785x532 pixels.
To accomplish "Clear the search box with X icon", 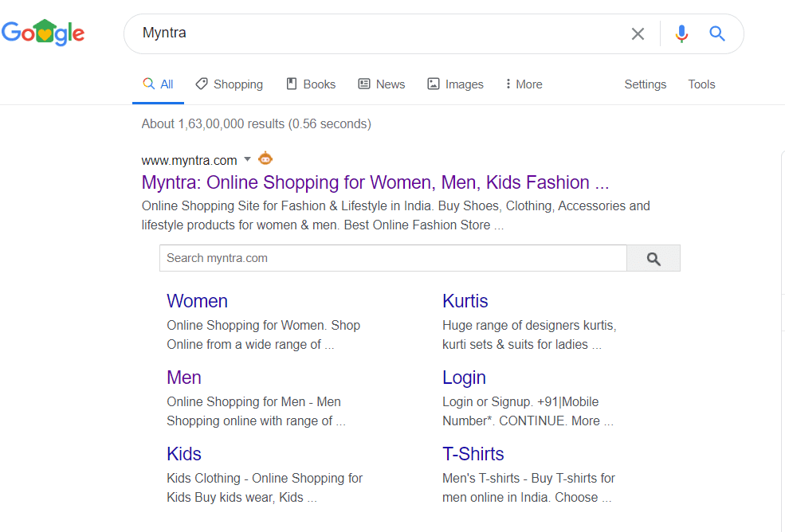I will click(638, 34).
